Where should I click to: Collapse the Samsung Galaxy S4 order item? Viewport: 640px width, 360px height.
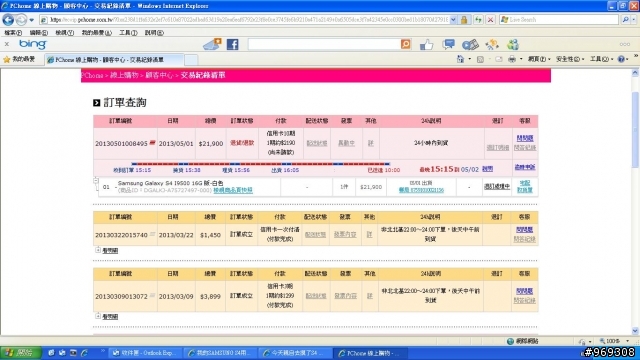pyautogui.click(x=96, y=180)
